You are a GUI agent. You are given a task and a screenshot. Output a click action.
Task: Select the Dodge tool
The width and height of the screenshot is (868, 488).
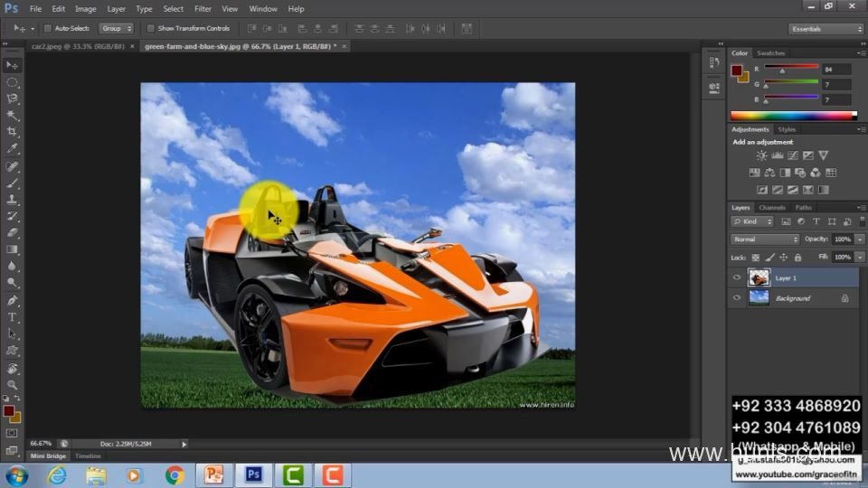coord(12,283)
